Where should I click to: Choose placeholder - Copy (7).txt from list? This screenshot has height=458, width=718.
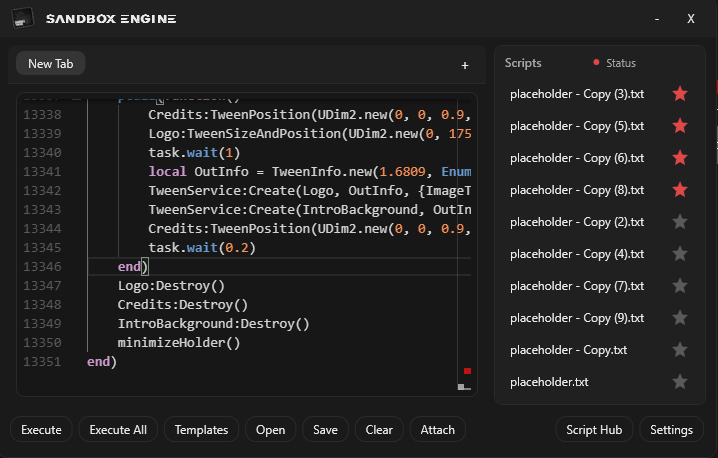coord(577,286)
